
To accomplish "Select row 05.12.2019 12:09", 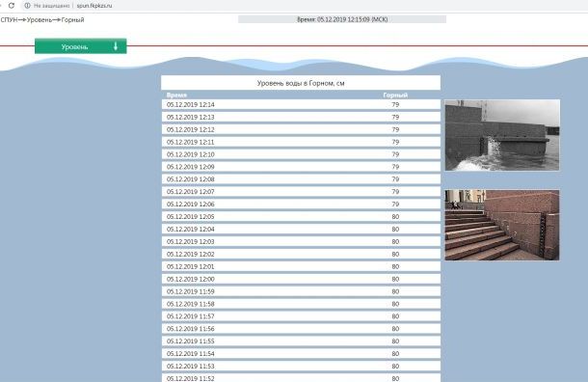I will tap(301, 167).
